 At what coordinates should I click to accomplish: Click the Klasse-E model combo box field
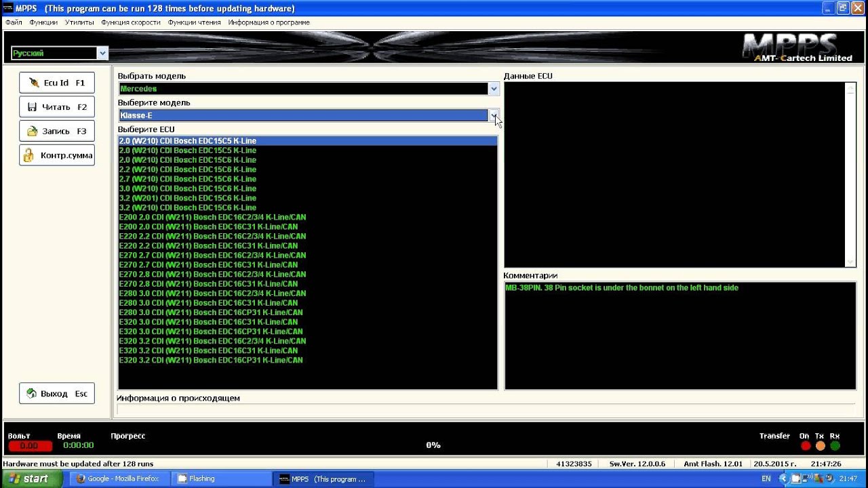point(304,116)
